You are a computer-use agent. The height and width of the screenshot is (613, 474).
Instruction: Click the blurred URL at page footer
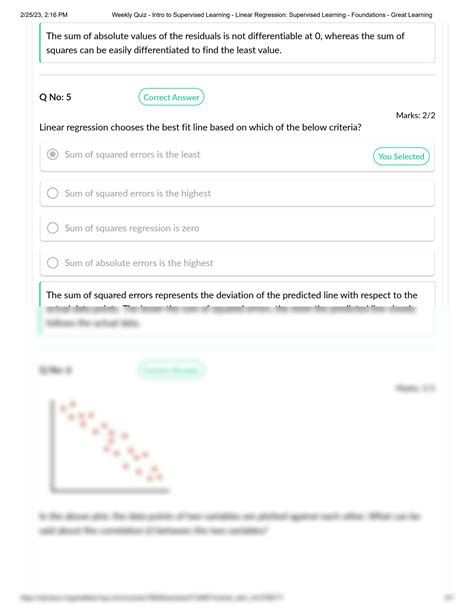click(x=152, y=598)
